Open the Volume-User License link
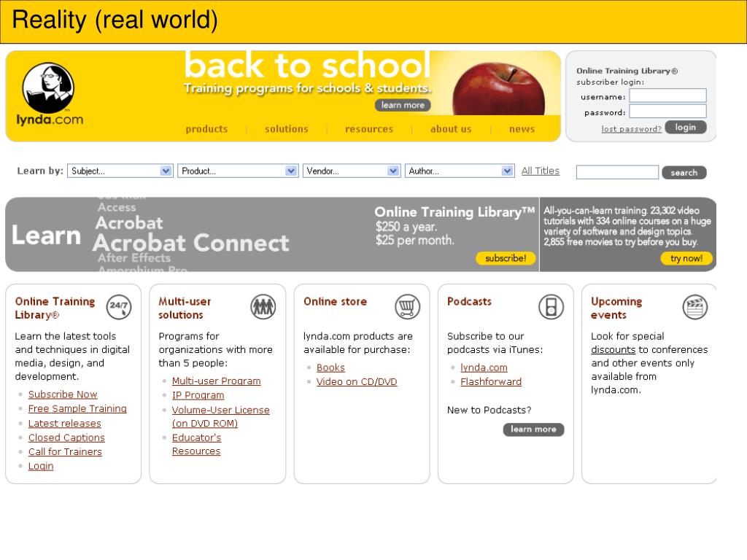This screenshot has height=560, width=747. 221,416
